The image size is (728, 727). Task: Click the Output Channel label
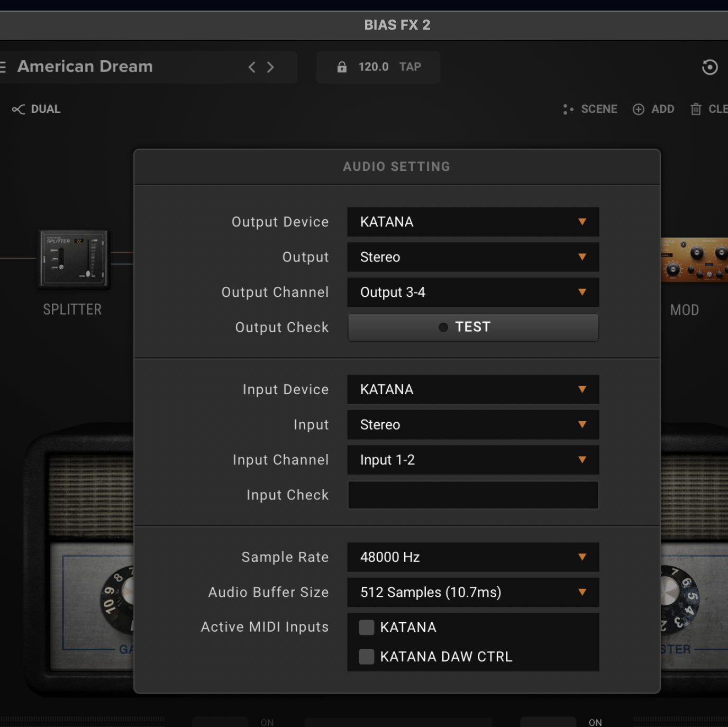point(275,292)
